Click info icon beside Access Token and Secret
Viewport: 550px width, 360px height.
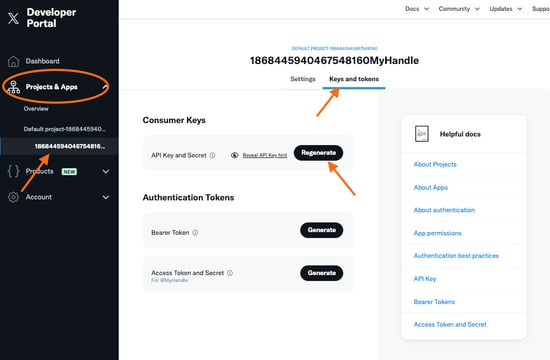pyautogui.click(x=230, y=273)
